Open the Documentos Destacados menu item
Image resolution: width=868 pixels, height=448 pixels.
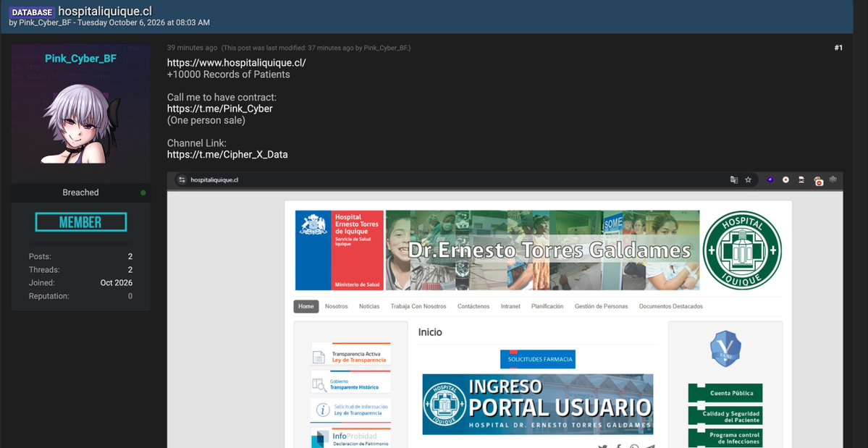click(671, 306)
